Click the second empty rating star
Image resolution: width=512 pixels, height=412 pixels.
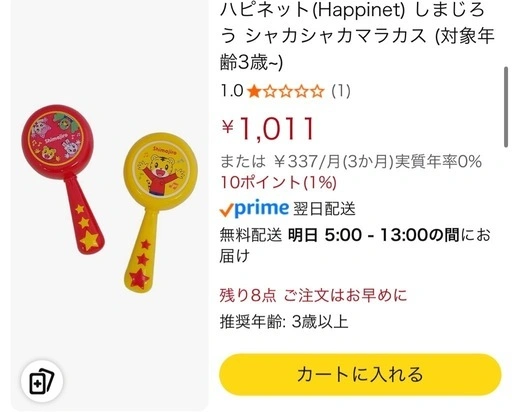pyautogui.click(x=286, y=91)
